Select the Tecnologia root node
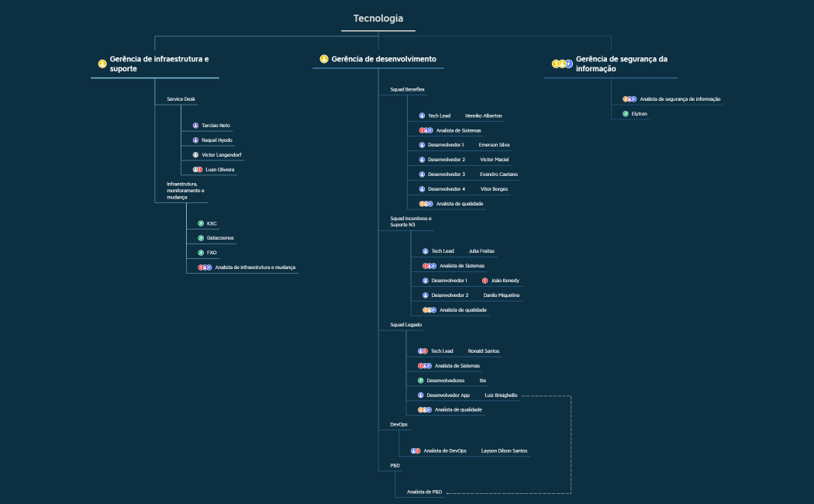Image resolution: width=814 pixels, height=504 pixels. pyautogui.click(x=378, y=19)
